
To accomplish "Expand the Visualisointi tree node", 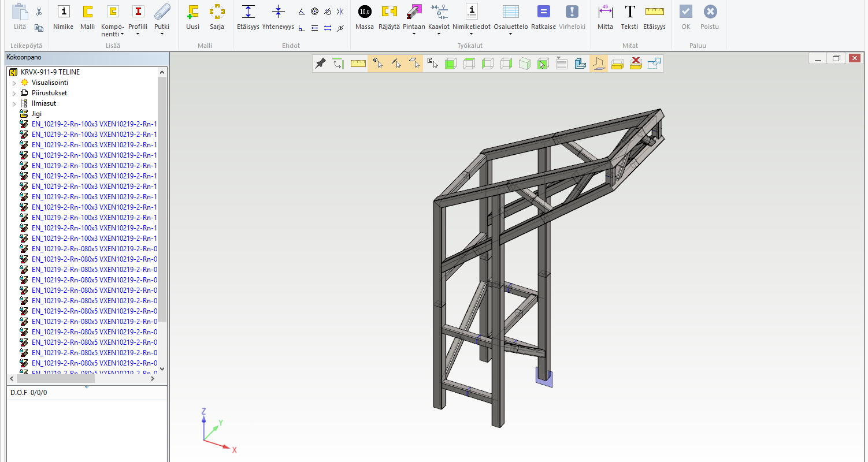I will (14, 83).
